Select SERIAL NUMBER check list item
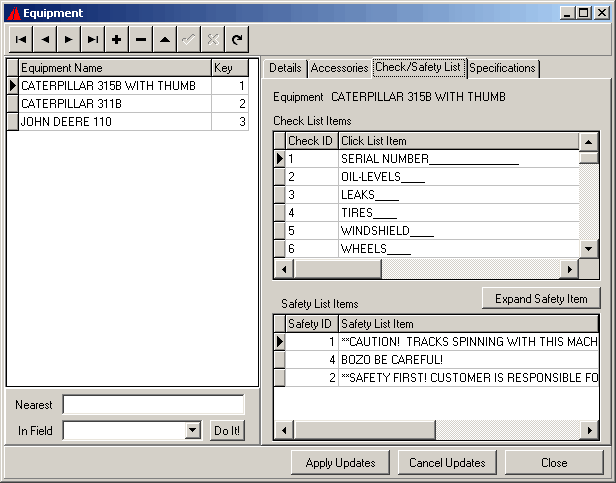This screenshot has width=616, height=483. (427, 159)
